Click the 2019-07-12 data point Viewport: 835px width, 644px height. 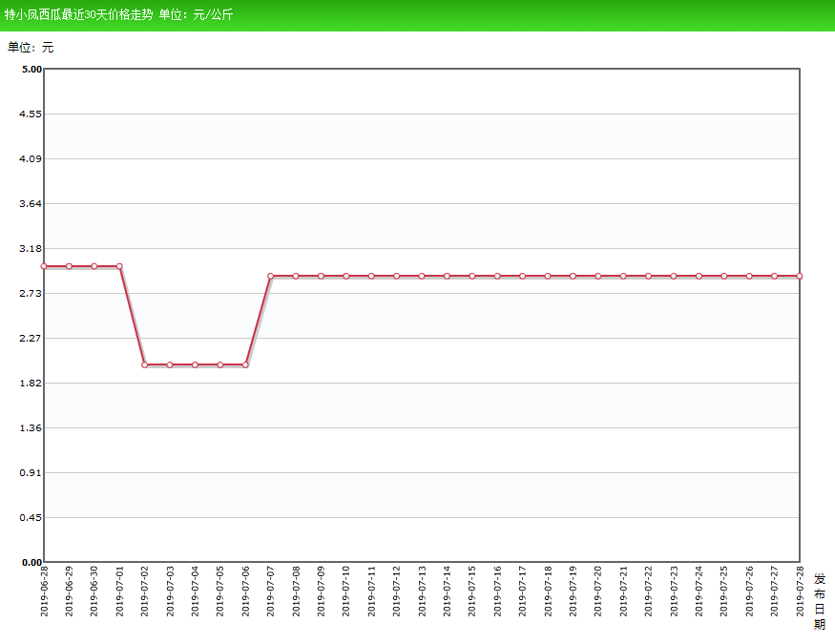[x=397, y=277]
